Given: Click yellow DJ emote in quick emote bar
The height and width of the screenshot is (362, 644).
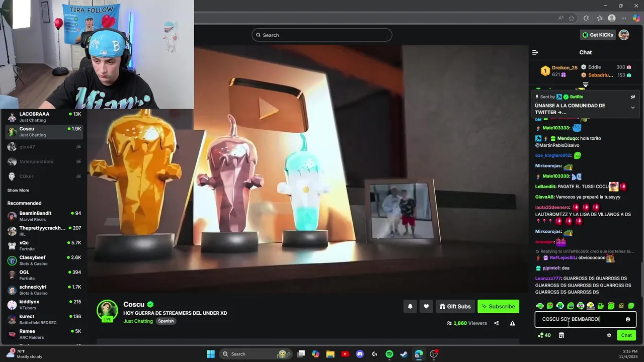Looking at the screenshot, I should (591, 306).
